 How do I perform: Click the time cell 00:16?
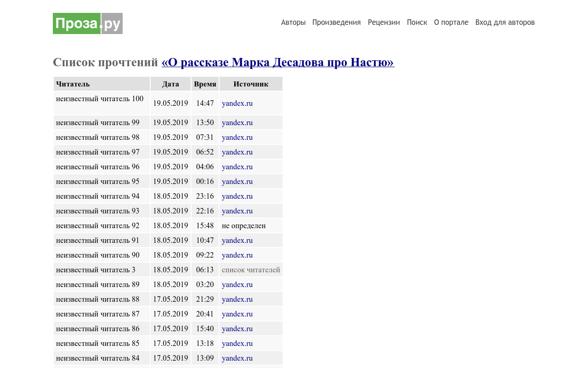(205, 181)
